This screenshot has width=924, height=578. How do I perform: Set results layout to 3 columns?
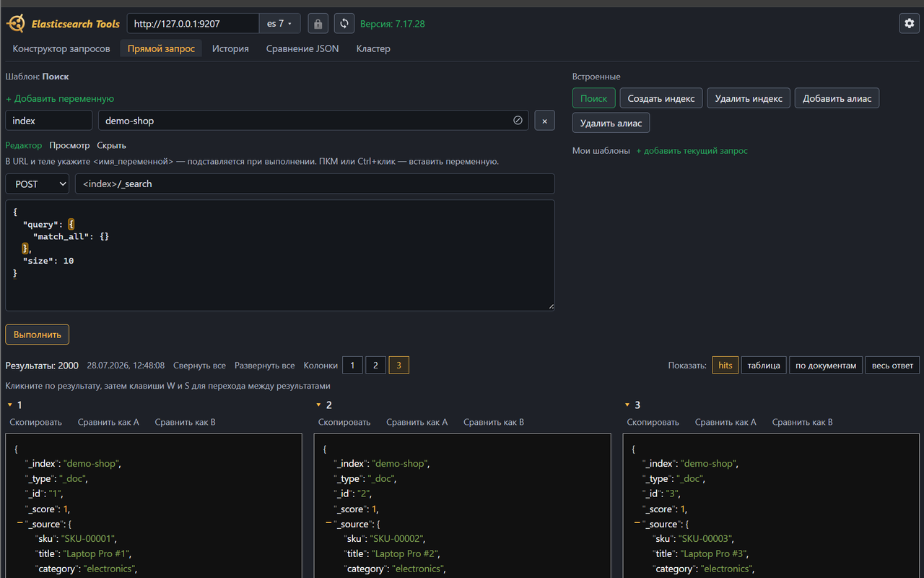398,366
